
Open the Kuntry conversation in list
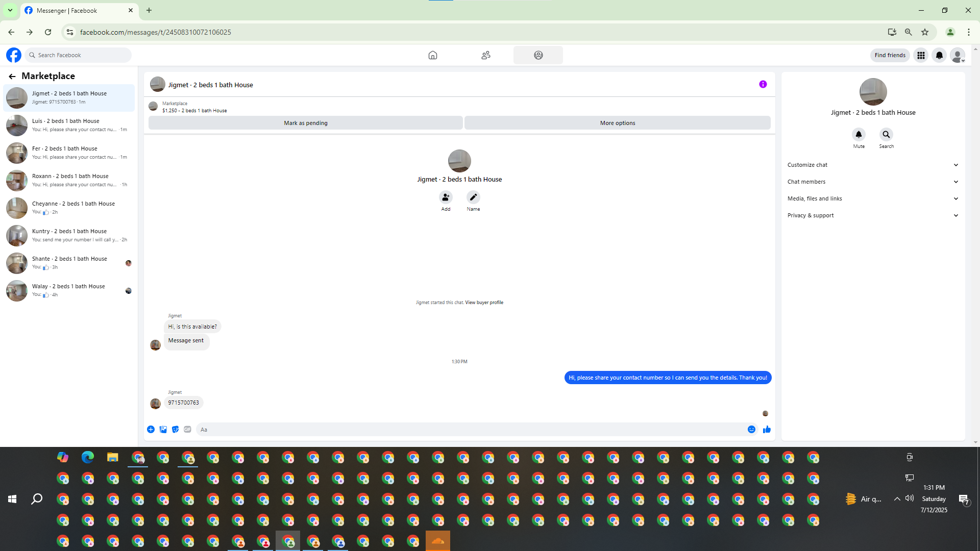pyautogui.click(x=69, y=235)
